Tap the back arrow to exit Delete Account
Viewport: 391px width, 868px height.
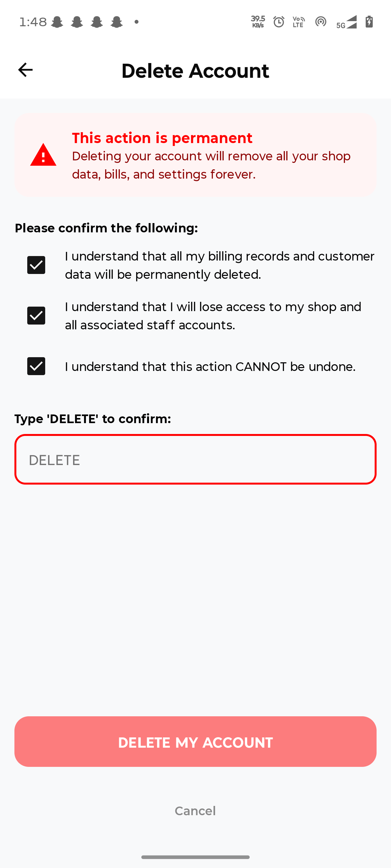tap(25, 70)
